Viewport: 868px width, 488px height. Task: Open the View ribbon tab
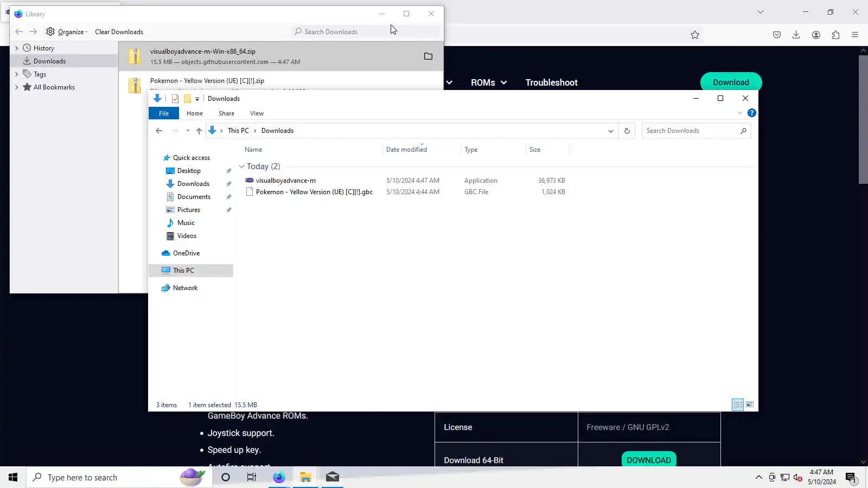(x=257, y=113)
